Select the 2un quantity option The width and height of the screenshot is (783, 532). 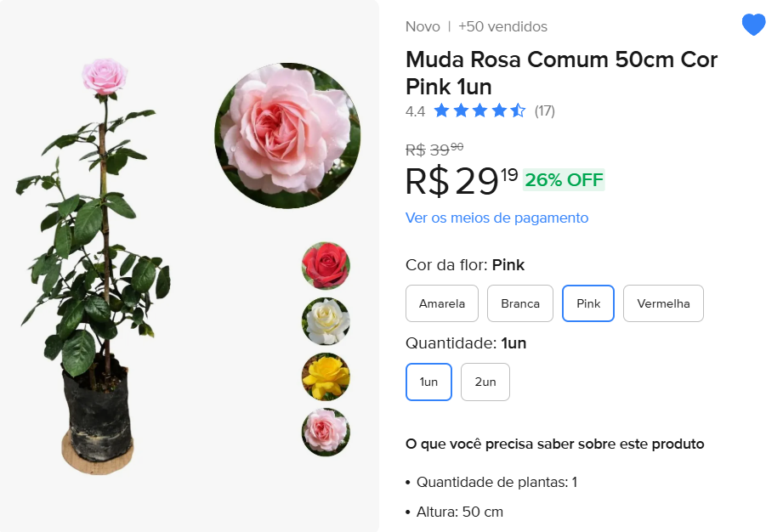pos(485,382)
